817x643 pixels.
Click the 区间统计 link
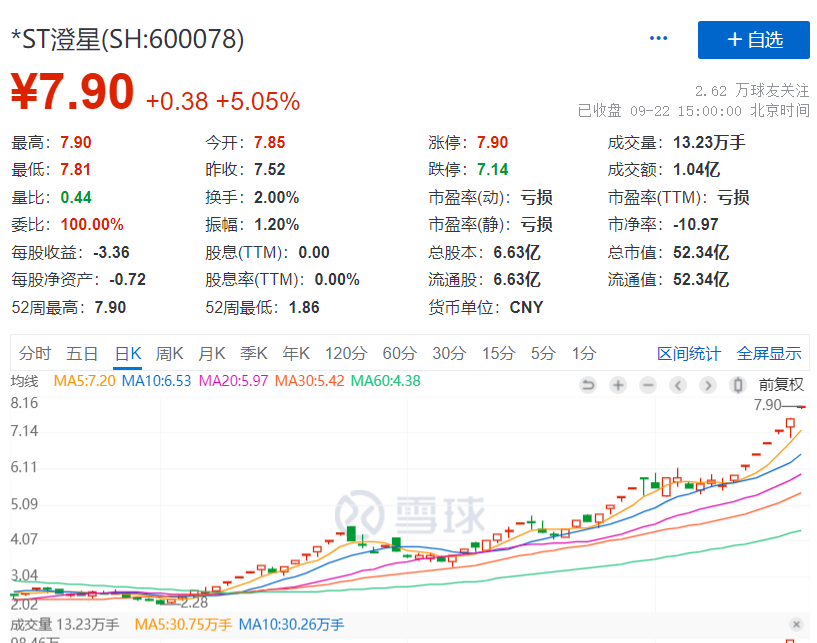pos(688,353)
